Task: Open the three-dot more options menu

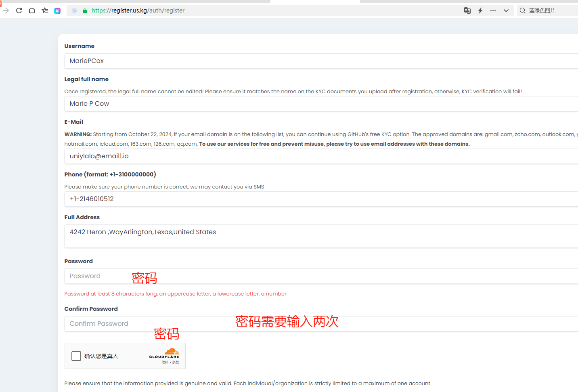Action: [493, 10]
